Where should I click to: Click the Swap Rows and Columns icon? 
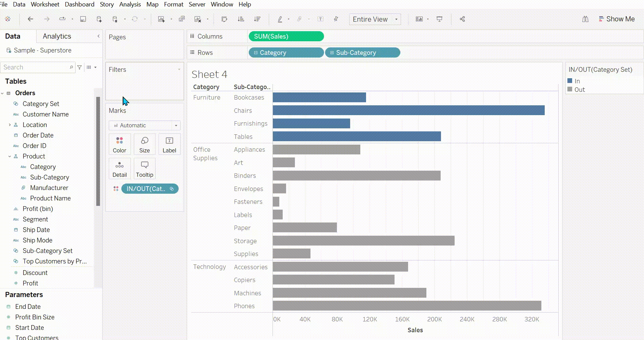224,19
